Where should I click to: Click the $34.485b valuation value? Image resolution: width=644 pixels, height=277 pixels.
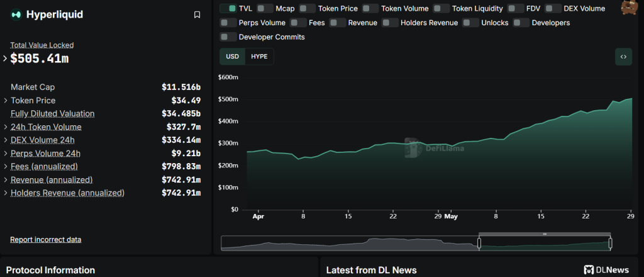(181, 113)
